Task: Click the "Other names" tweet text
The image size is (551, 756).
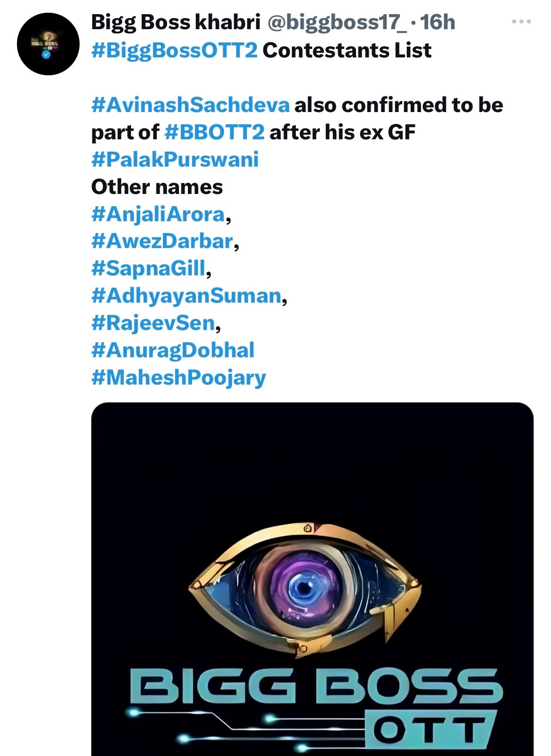Action: [x=157, y=187]
